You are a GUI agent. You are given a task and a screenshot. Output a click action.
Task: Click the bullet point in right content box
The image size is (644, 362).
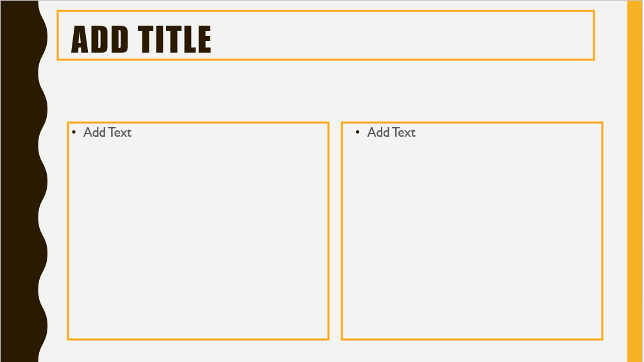358,132
